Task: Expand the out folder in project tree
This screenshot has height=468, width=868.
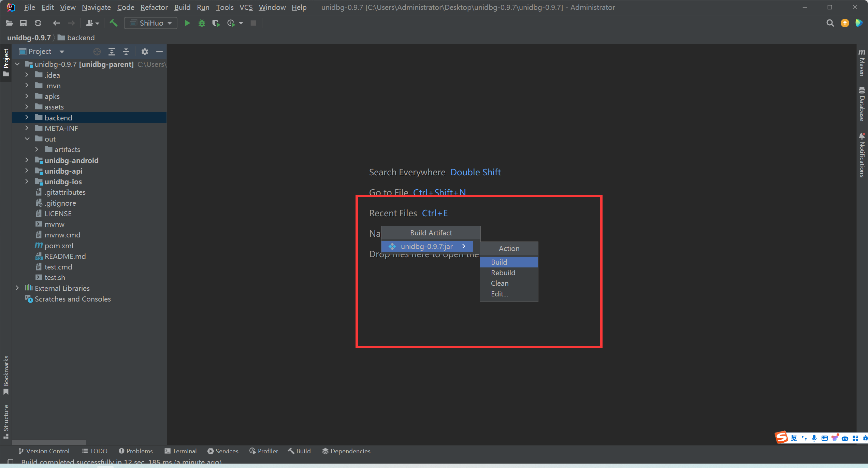Action: [27, 139]
